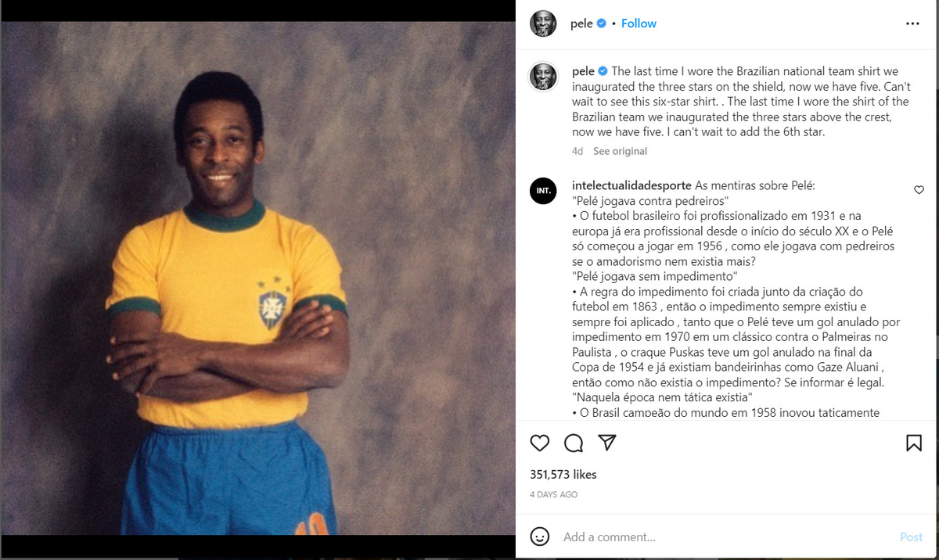Click See original translation link
The height and width of the screenshot is (560, 939).
pos(620,151)
